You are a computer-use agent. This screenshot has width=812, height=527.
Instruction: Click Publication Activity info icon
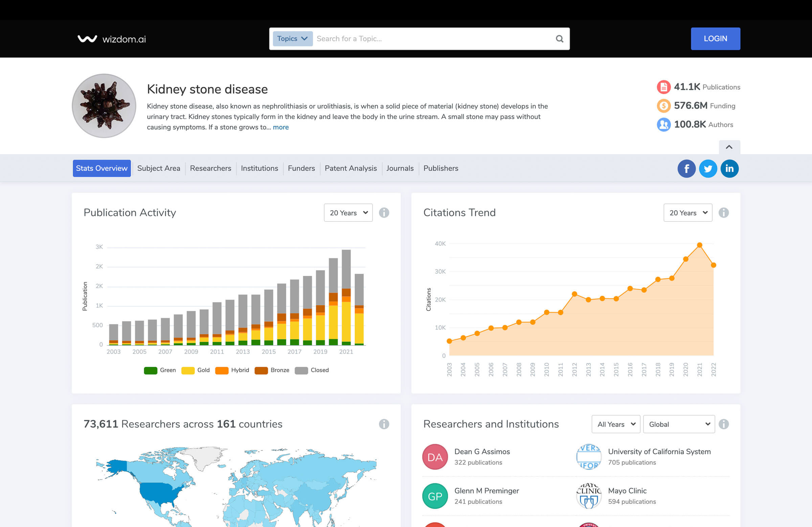384,213
